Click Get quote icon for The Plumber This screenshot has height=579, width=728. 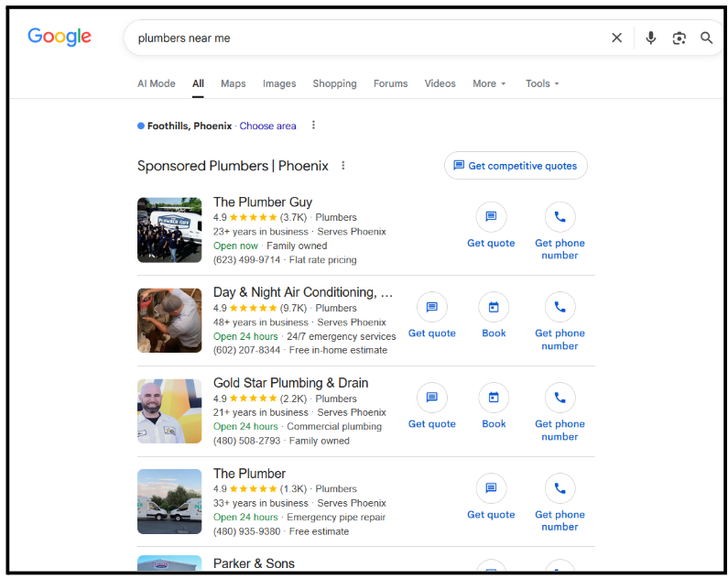[491, 487]
